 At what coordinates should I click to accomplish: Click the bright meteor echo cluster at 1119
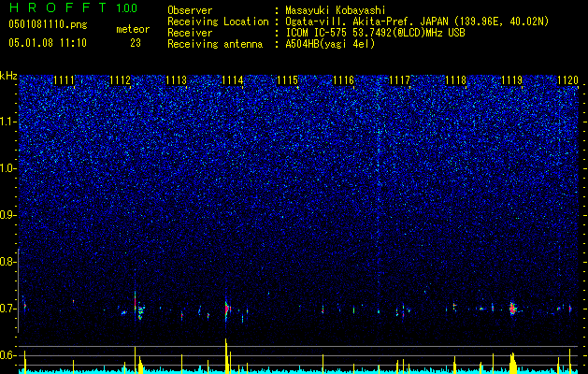pyautogui.click(x=512, y=309)
